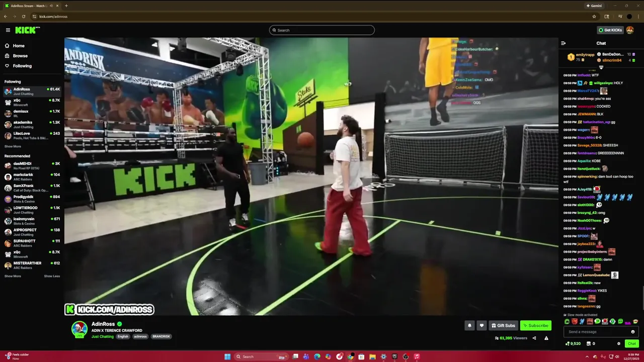Click the notification bell icon
Viewport: 644px width, 362px height.
coord(469,325)
